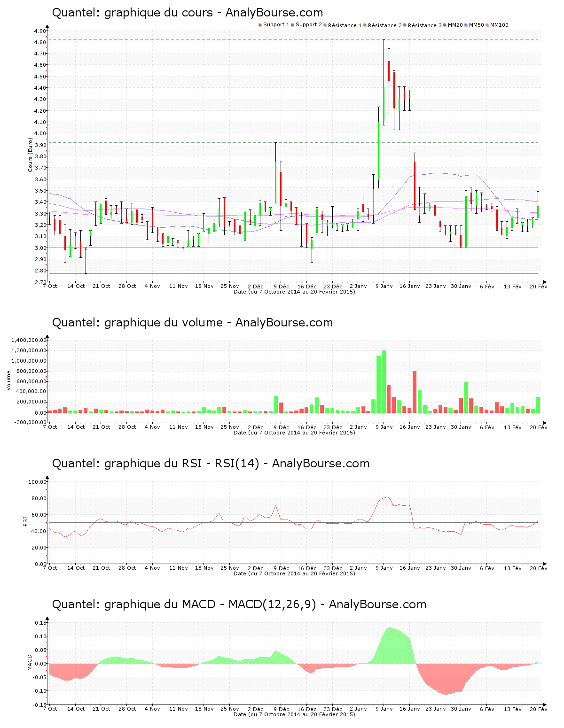Click the 100.00 value on the RSI axis

[37, 482]
